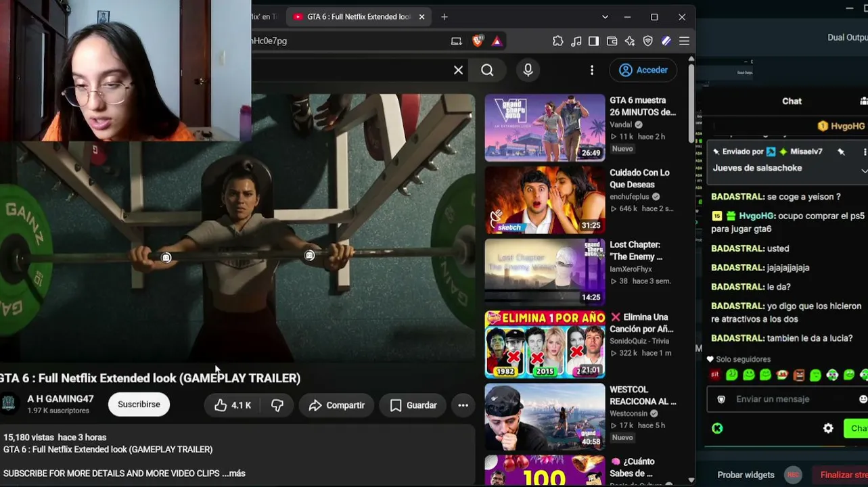
Task: Save the video with Guardar
Action: (413, 405)
